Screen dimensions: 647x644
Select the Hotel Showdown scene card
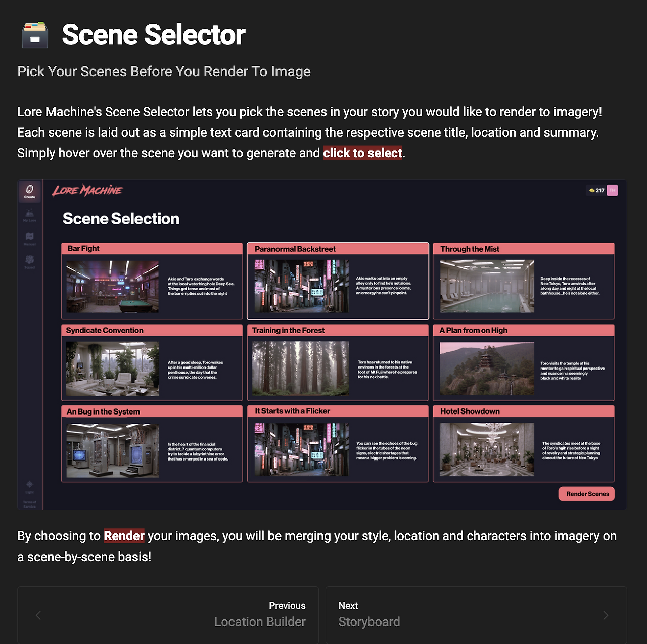click(x=524, y=444)
